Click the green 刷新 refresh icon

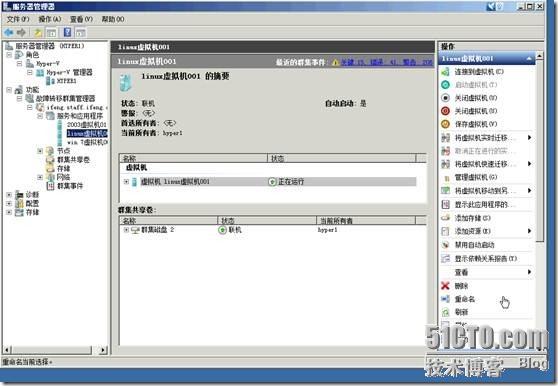pos(446,312)
